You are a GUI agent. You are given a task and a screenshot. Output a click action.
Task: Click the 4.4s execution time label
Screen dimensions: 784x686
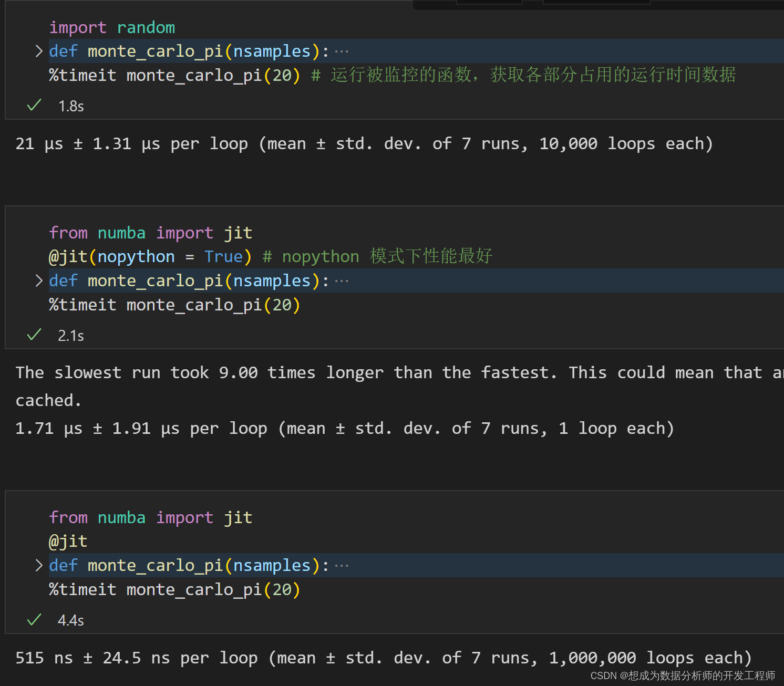[71, 620]
